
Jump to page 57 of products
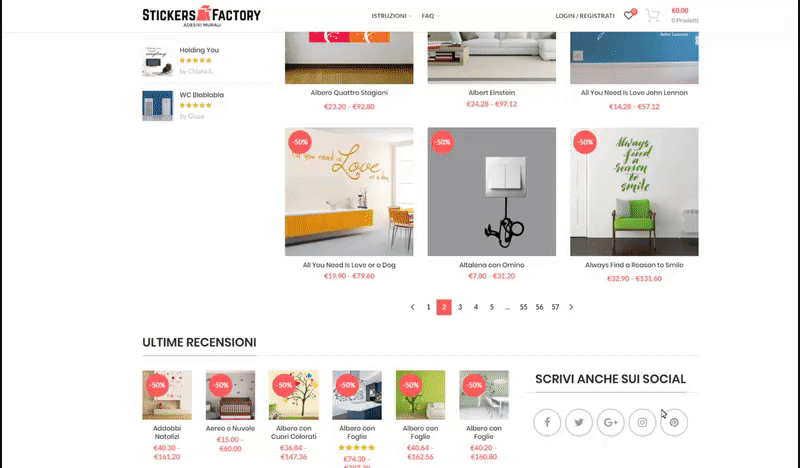[x=555, y=307]
